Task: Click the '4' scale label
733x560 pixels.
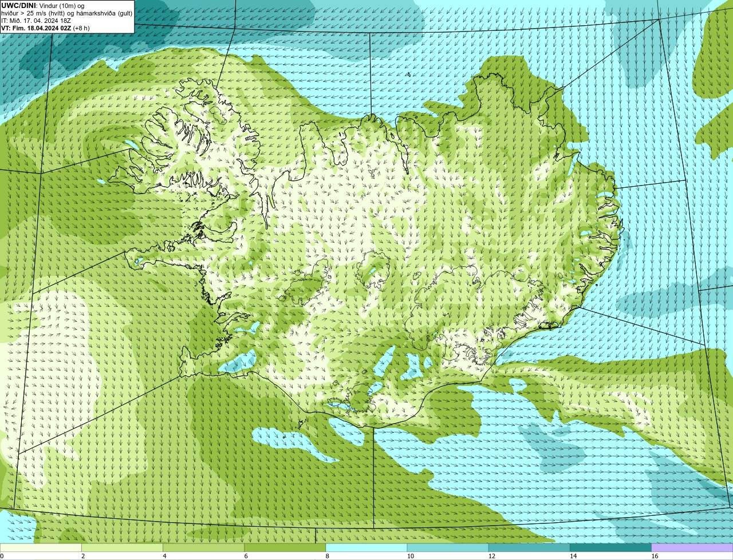Action: (x=164, y=556)
